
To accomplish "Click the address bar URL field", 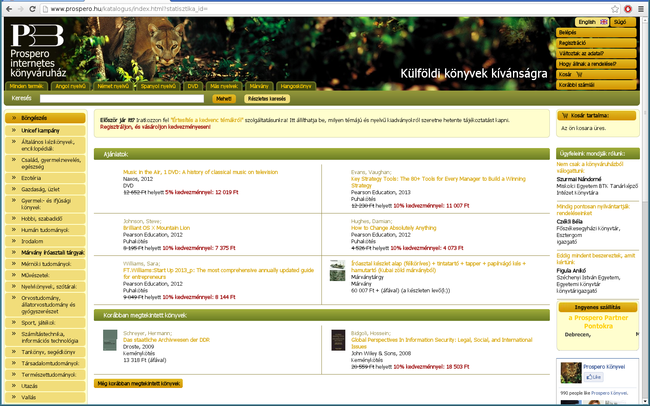I will click(x=323, y=9).
